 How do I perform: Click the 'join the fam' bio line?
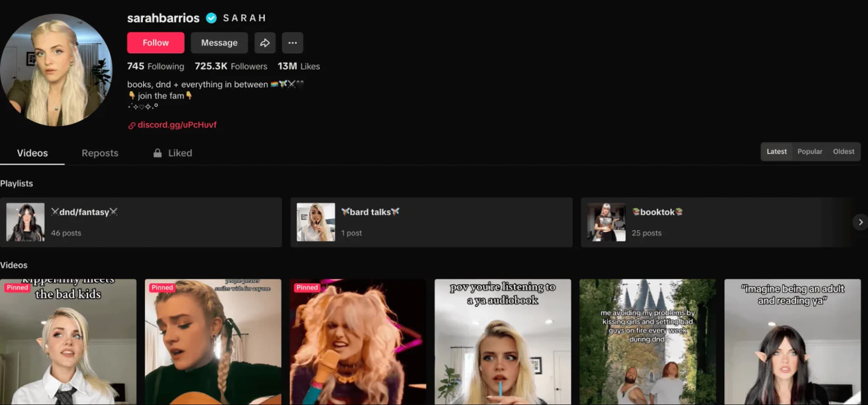click(160, 96)
